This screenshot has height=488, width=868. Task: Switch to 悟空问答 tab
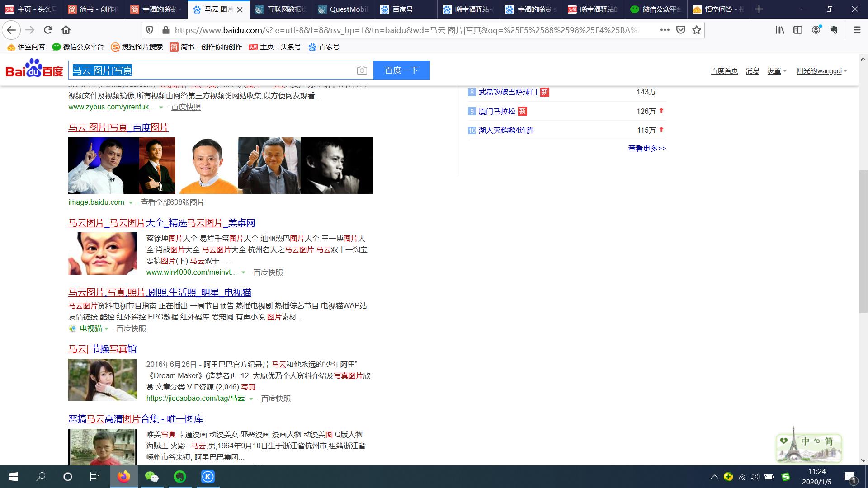click(719, 9)
